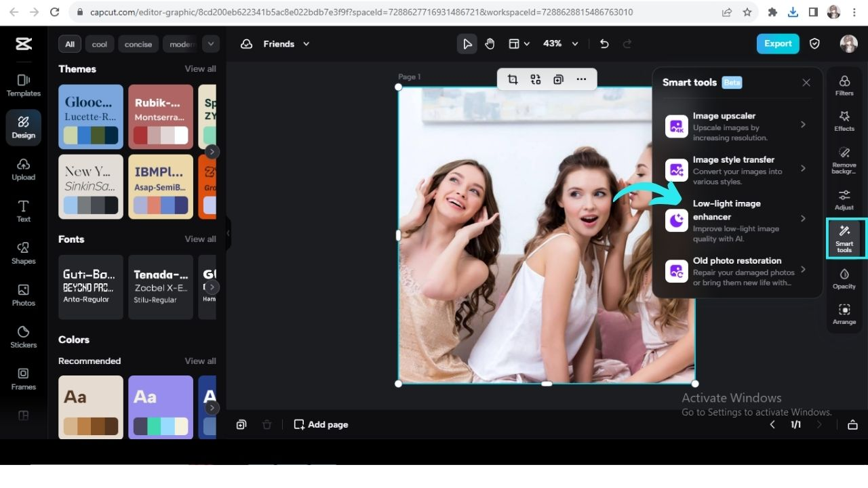Click the Opacity tool icon

point(844,278)
